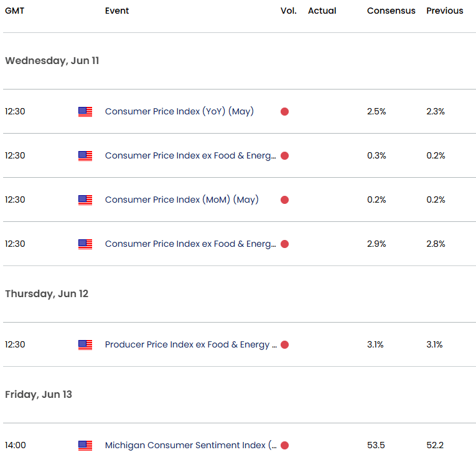Open Producer Price Index ex Food & Energy event
Image resolution: width=476 pixels, height=460 pixels.
(x=190, y=345)
